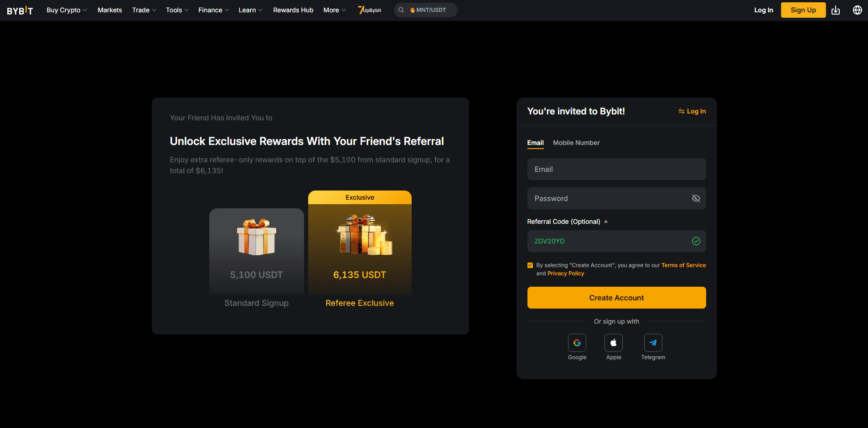Toggle password visibility eye icon

click(x=696, y=198)
